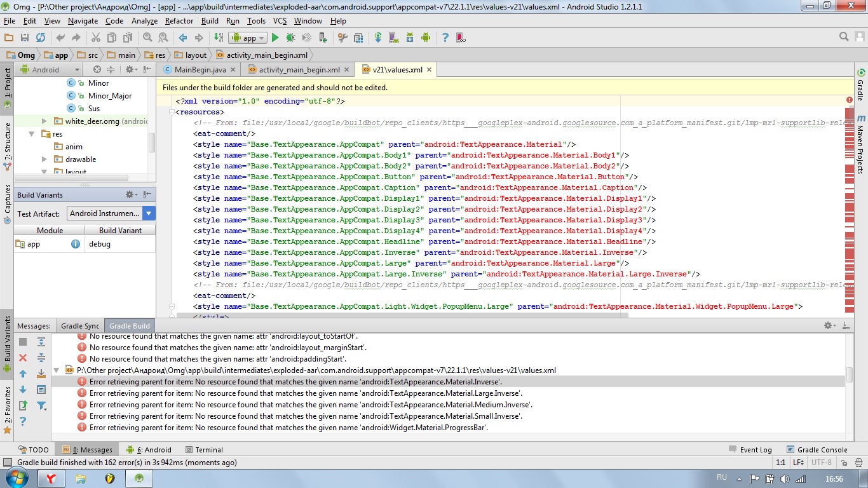This screenshot has width=868, height=488.
Task: Open the Test Artifact combo box
Action: tap(111, 213)
